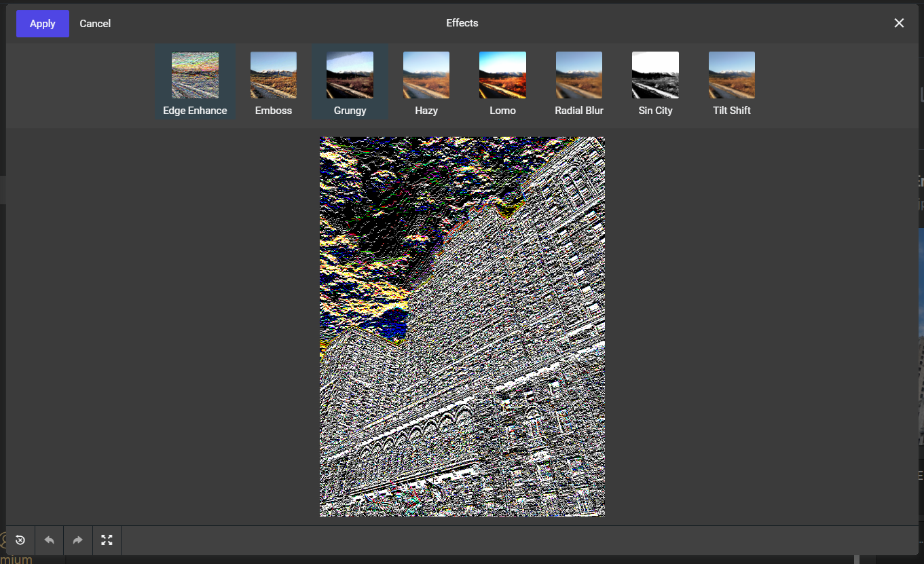Choose the Radial Blur effect thumbnail
924x564 pixels.
tap(579, 75)
